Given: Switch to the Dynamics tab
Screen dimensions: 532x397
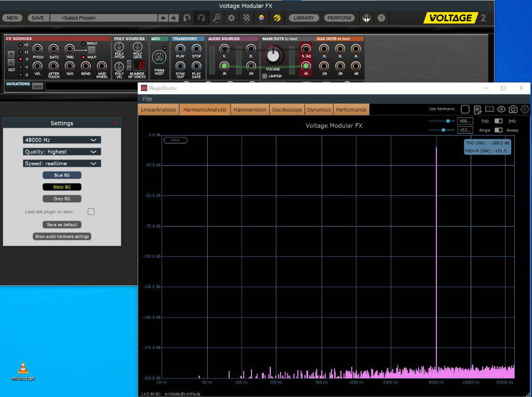Looking at the screenshot, I should pos(319,110).
